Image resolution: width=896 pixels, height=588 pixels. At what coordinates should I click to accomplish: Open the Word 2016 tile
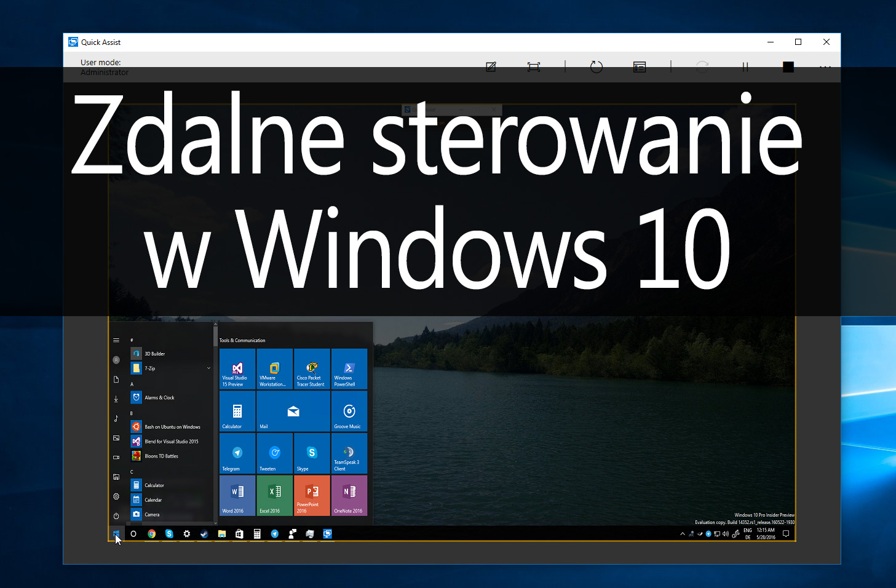(237, 495)
